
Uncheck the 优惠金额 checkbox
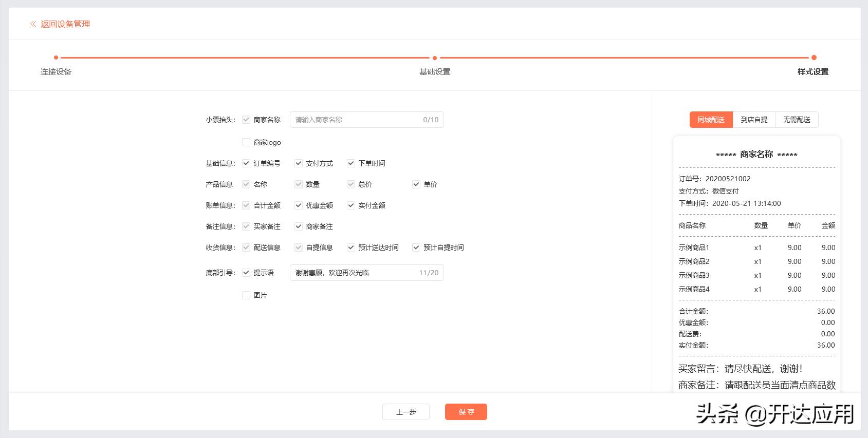pyautogui.click(x=299, y=205)
